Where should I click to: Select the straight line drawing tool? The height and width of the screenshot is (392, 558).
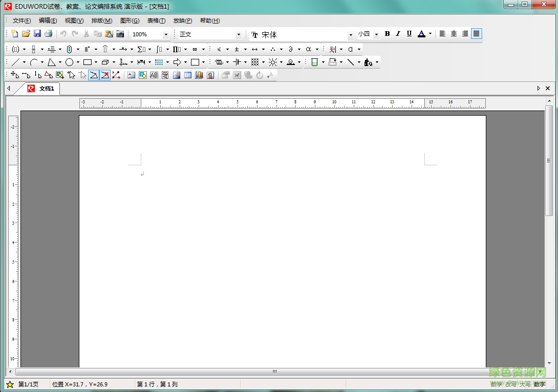pos(15,62)
